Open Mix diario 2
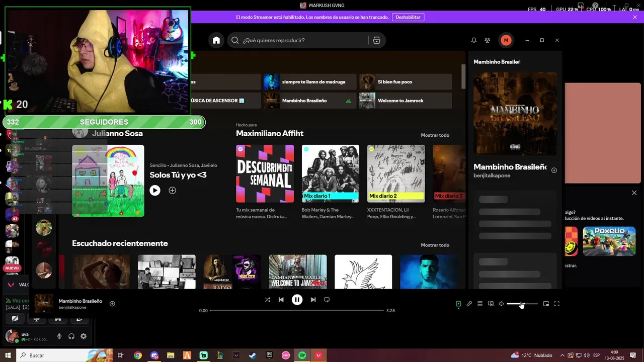Screen dimensions: 644x362 [x=396, y=173]
